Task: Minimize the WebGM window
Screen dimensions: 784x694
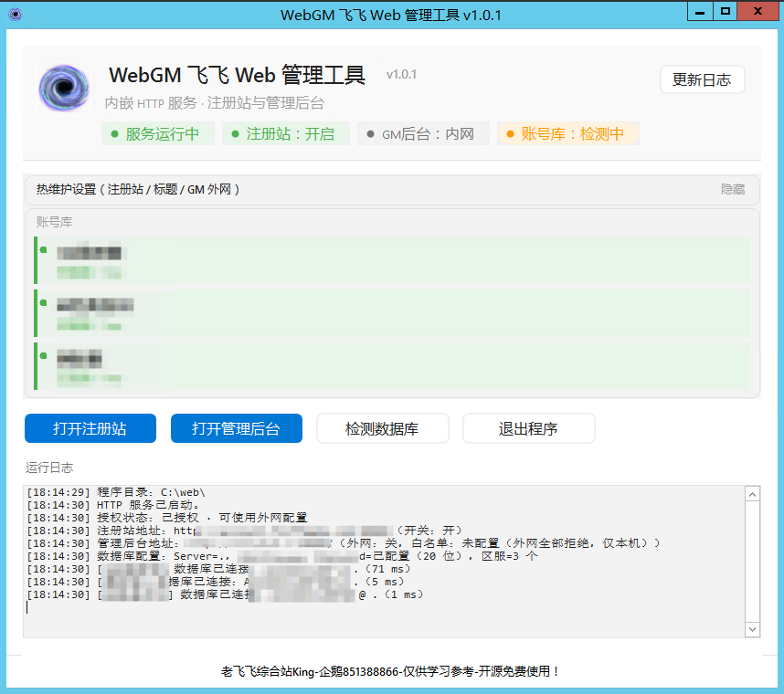Action: click(x=700, y=11)
